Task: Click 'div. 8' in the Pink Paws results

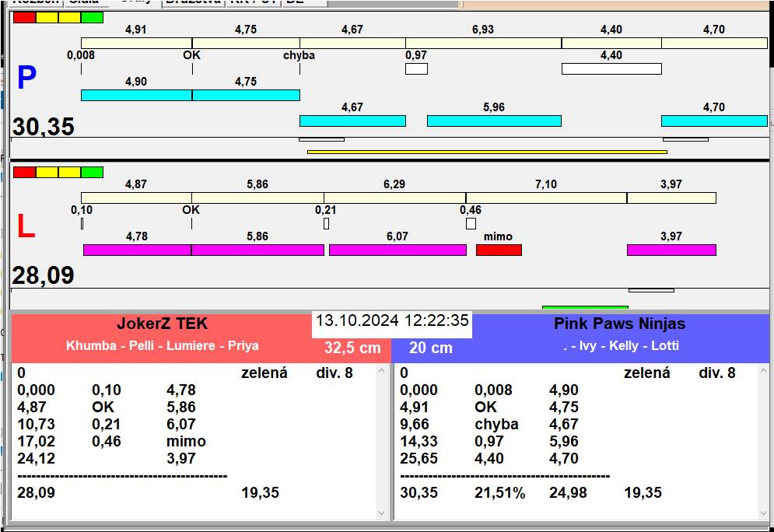Action: [716, 373]
